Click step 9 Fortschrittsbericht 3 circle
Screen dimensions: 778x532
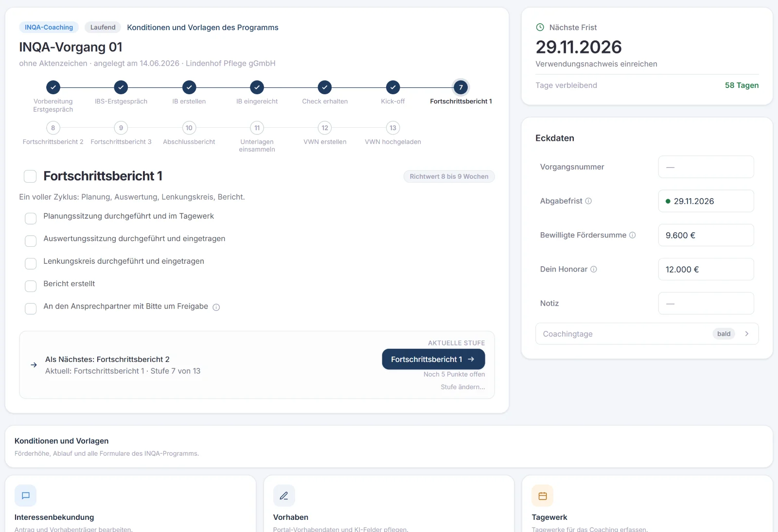tap(121, 128)
